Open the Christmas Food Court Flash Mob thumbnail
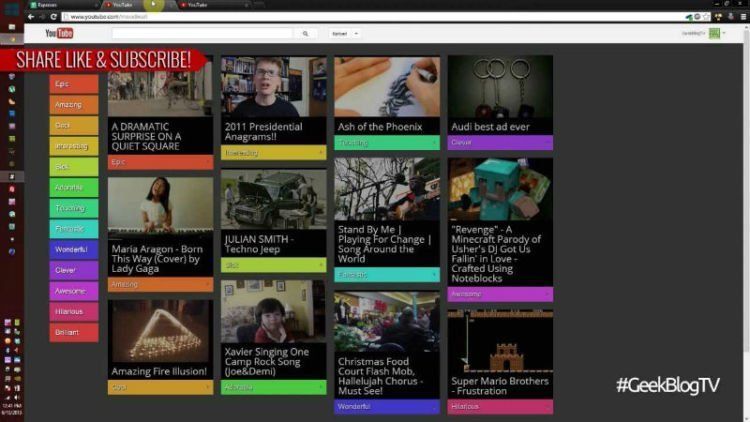This screenshot has width=750, height=422. click(x=387, y=321)
